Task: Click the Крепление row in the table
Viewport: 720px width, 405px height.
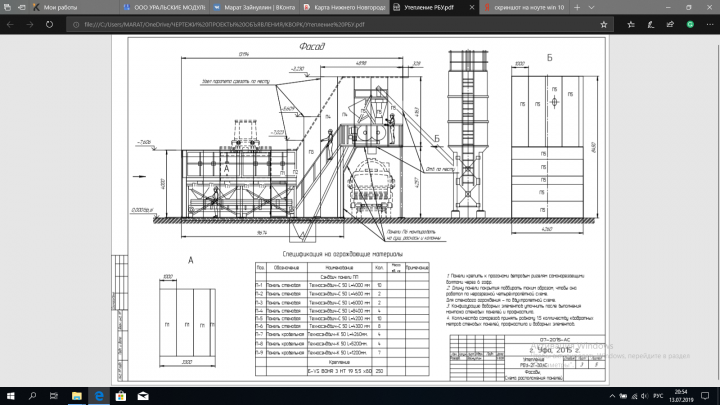Action: 342,362
